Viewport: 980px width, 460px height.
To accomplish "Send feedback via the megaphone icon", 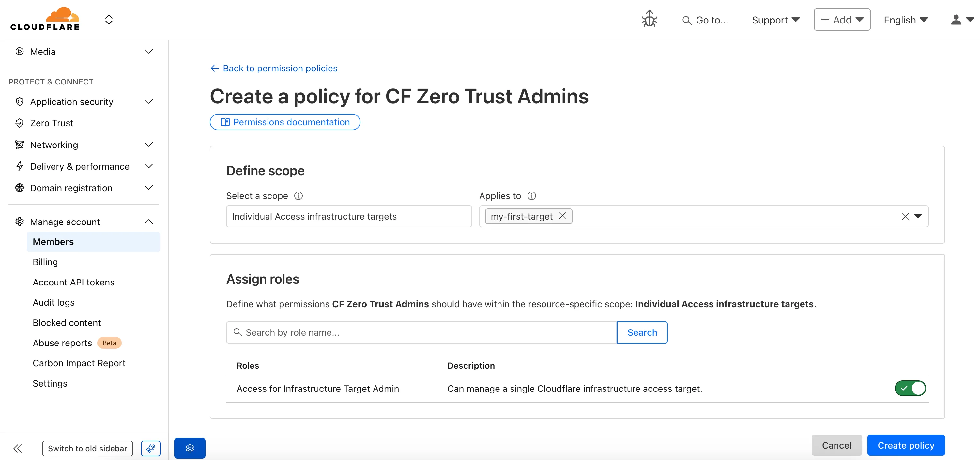I will 151,448.
